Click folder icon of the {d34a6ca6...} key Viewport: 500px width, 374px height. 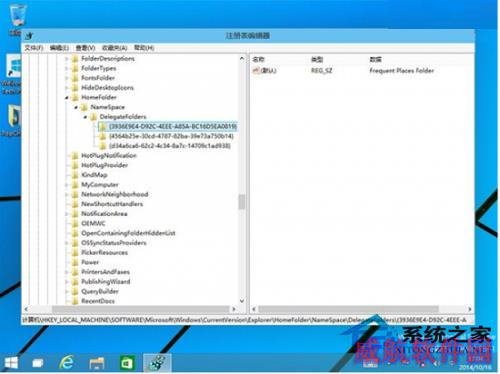(103, 146)
